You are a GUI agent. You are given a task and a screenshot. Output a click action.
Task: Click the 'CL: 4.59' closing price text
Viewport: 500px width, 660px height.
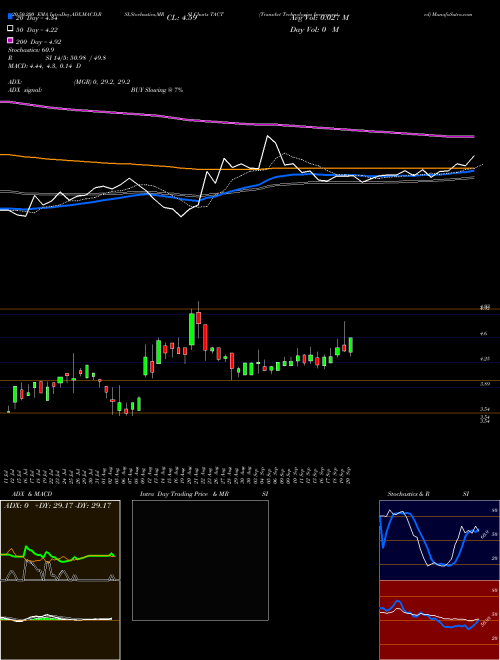click(x=182, y=18)
